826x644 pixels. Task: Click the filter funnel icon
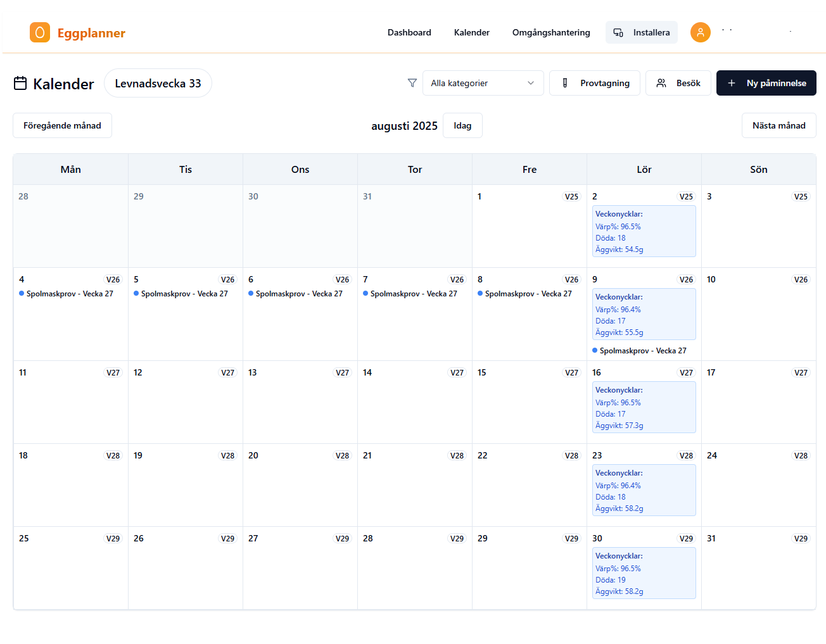412,83
